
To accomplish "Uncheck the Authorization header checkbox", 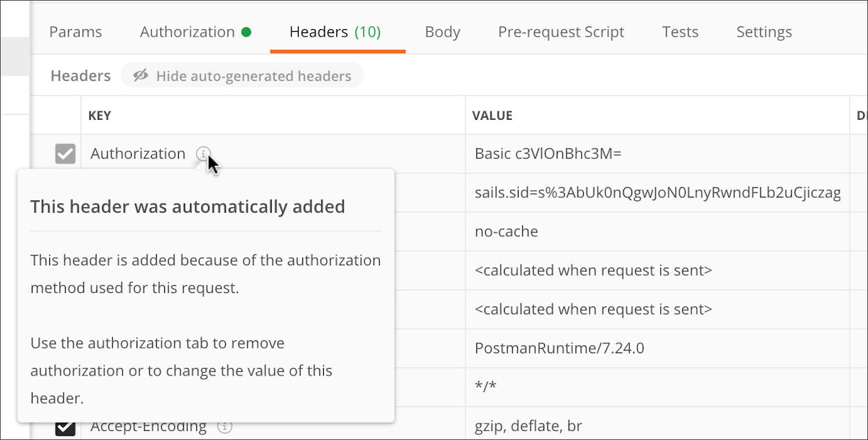I will tap(64, 154).
